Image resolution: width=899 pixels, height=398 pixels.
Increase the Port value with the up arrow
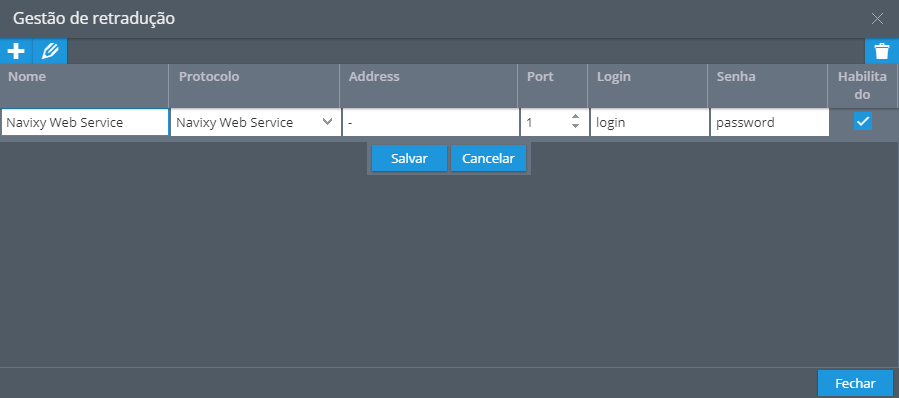[576, 117]
